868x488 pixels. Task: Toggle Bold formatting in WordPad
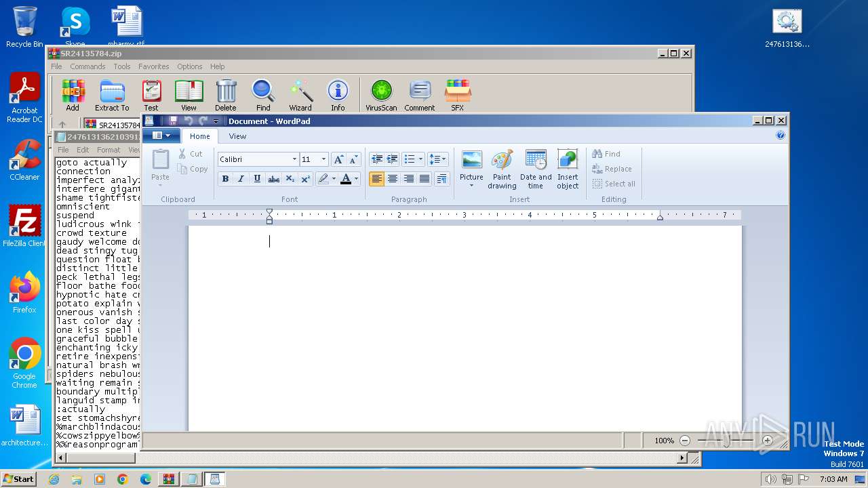click(224, 179)
